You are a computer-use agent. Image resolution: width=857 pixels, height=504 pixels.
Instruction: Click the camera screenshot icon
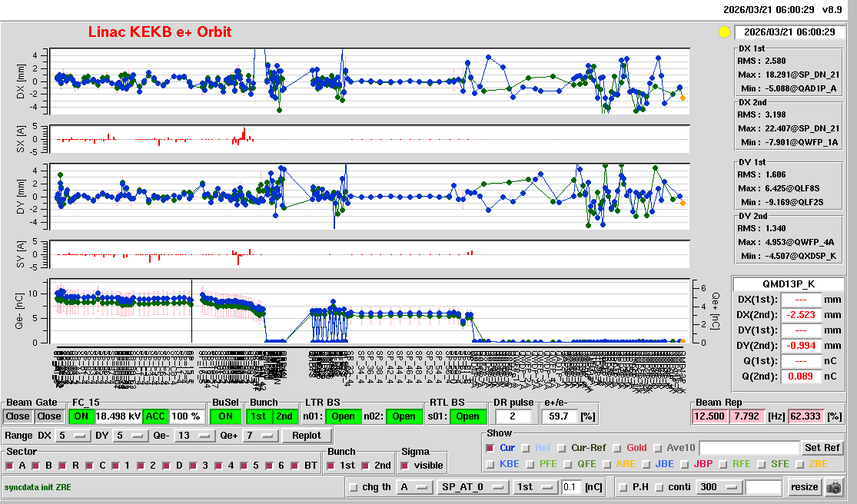tap(833, 487)
